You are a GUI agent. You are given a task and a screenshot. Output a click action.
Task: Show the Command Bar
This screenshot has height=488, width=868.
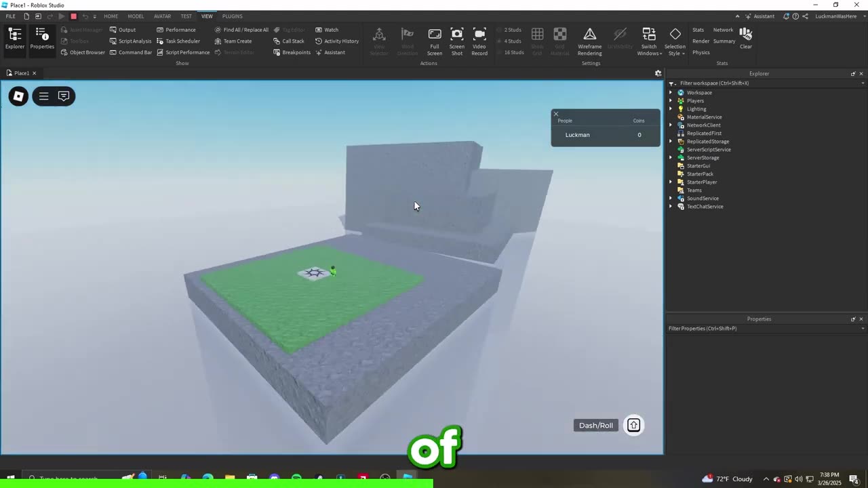[130, 52]
